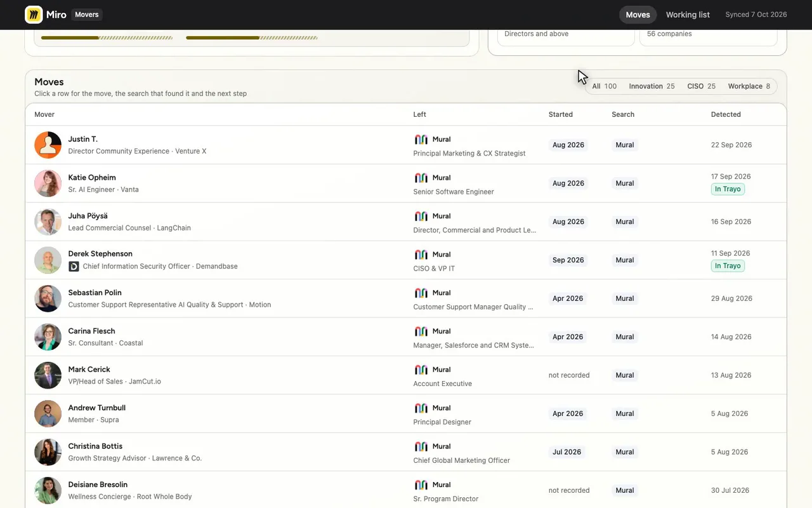Click Katie Opheim's profile photo
The width and height of the screenshot is (812, 508).
coord(48,184)
